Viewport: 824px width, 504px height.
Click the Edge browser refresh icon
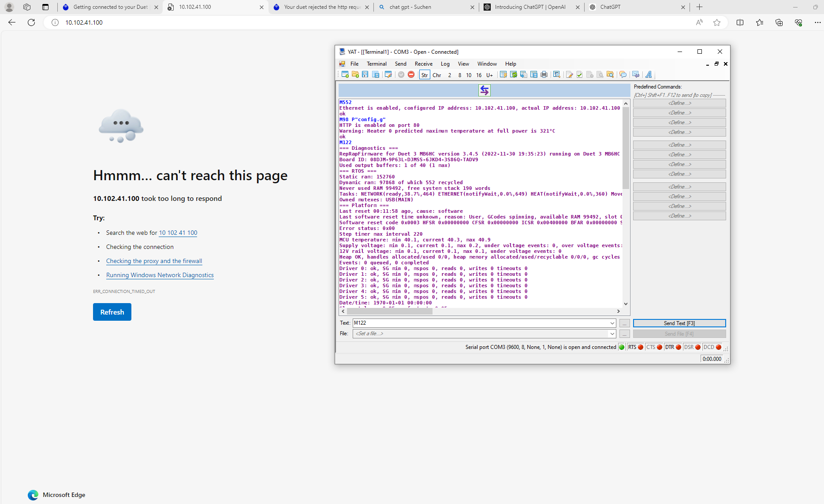coord(31,22)
